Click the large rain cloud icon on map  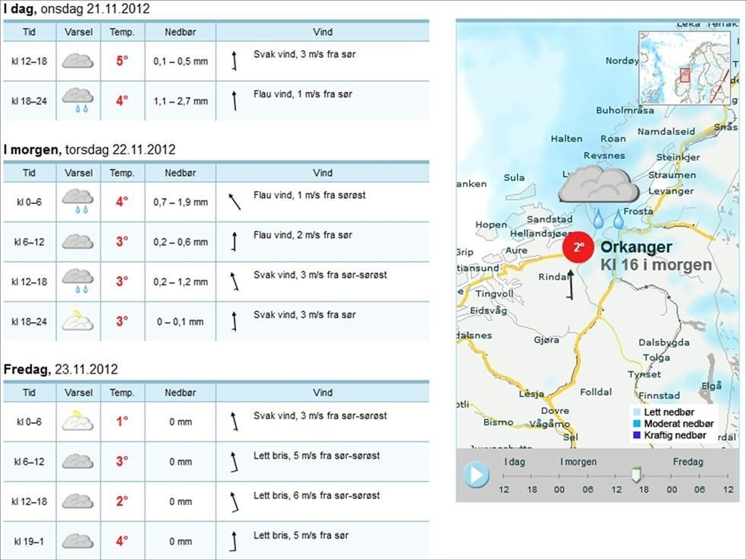tap(600, 190)
